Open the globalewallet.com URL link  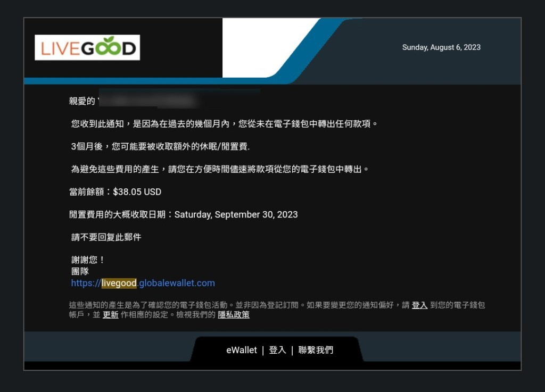[177, 283]
